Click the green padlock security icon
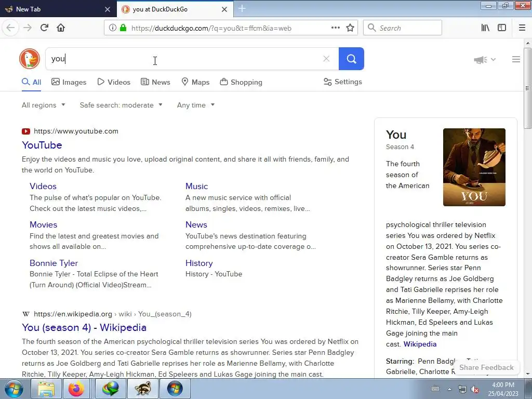 (x=123, y=28)
